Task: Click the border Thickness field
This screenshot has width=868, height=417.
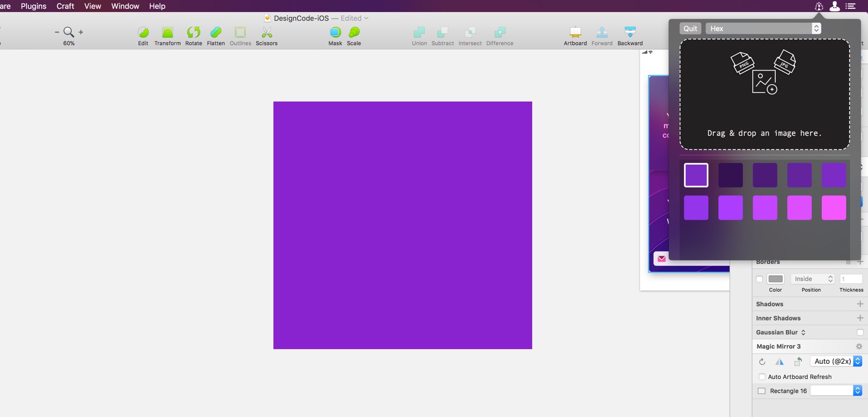Action: pyautogui.click(x=851, y=279)
